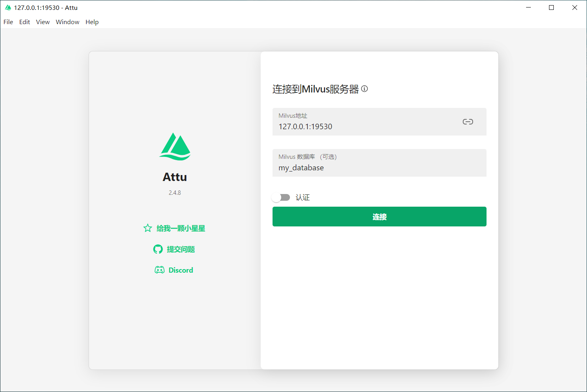
Task: Minimize the Attu window
Action: pyautogui.click(x=528, y=8)
